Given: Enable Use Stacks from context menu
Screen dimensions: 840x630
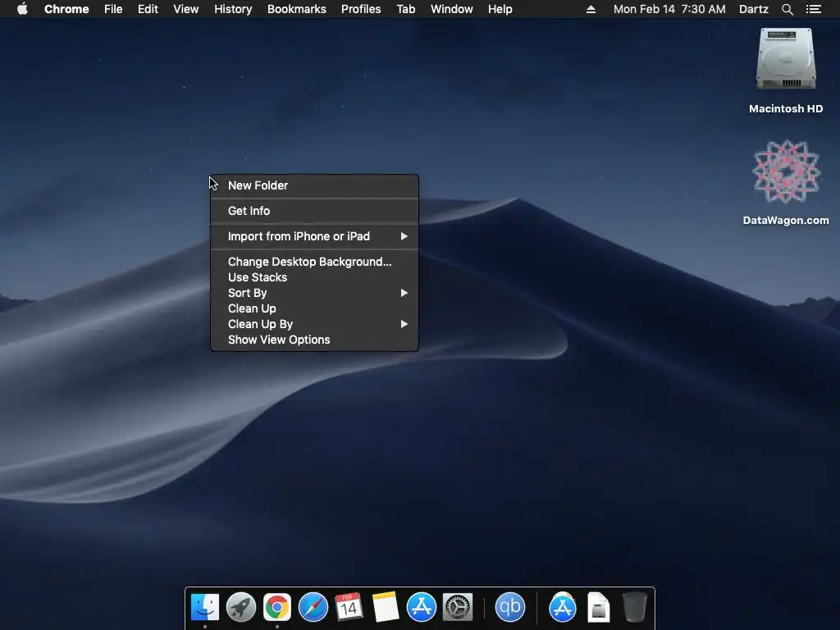Looking at the screenshot, I should 314,277.
